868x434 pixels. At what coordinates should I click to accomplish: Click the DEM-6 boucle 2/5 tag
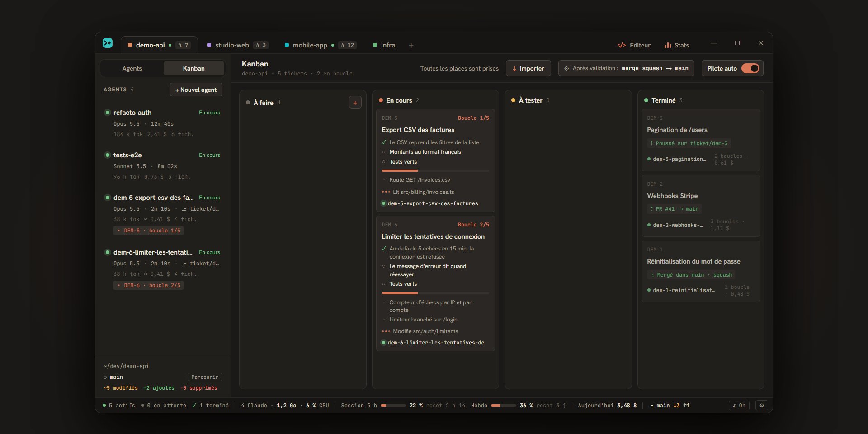[x=149, y=285]
